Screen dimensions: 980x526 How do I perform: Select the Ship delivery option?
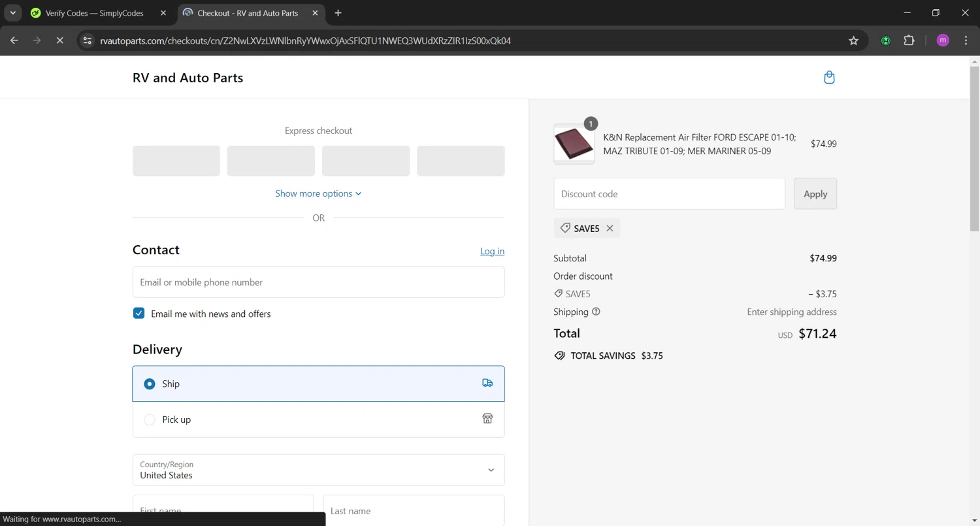click(x=318, y=384)
